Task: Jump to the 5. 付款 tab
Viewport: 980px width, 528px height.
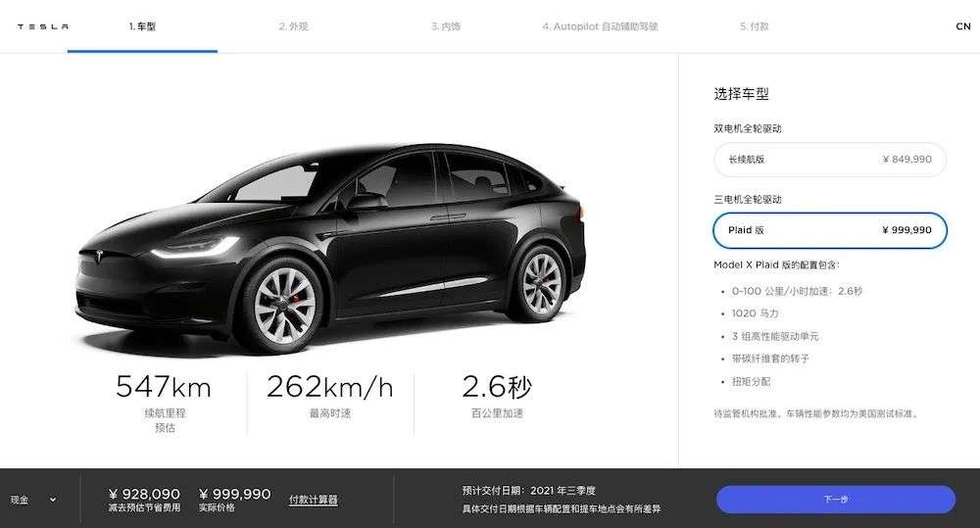Action: [x=754, y=26]
